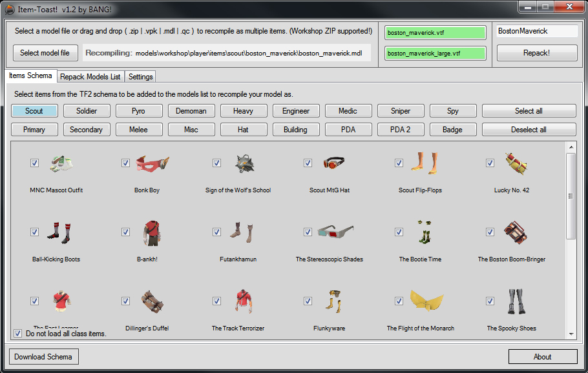Click the scroll up arrow of items list
This screenshot has height=373, width=588.
pos(571,146)
